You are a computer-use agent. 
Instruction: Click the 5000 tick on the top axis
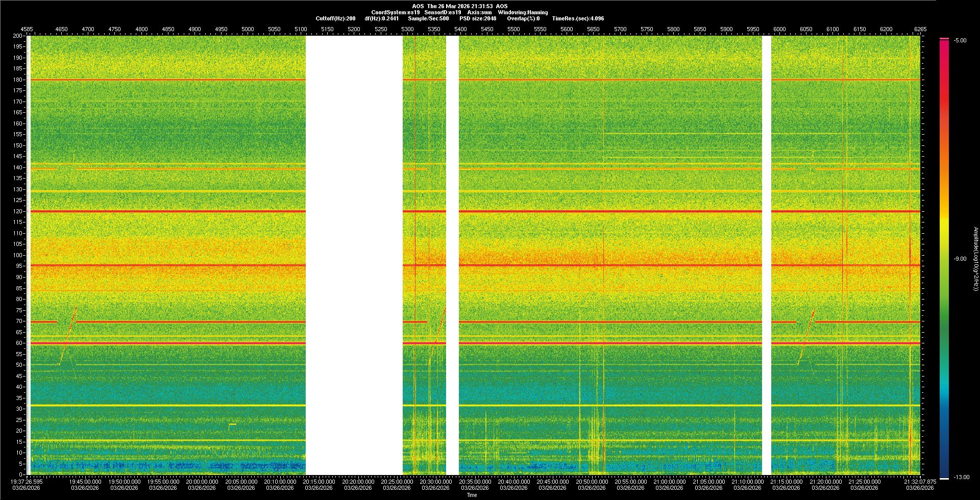pos(248,29)
